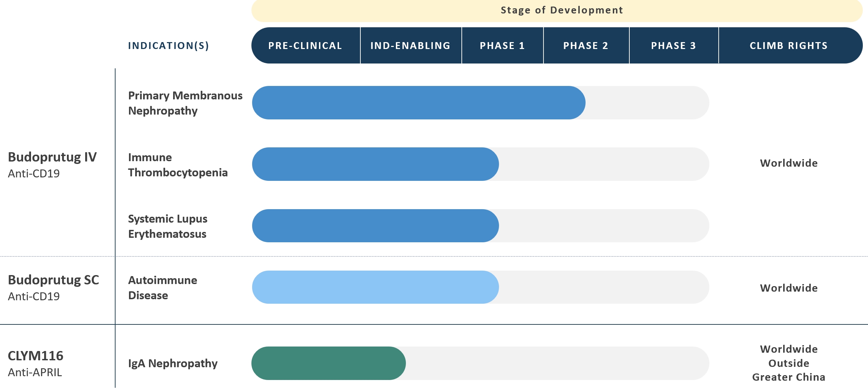Click the INDICATION(S) heading
This screenshot has height=390, width=868.
pos(168,46)
